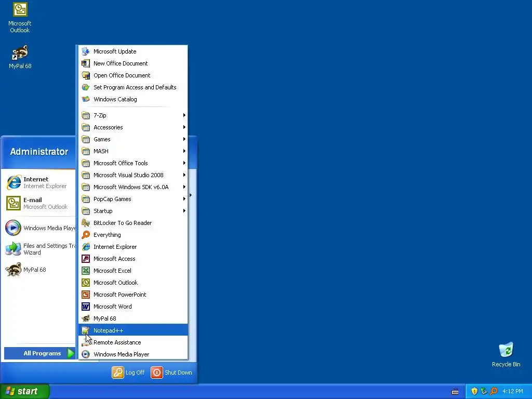Image resolution: width=532 pixels, height=399 pixels.
Task: Click BitLocker To Go Reader icon
Action: (x=86, y=223)
